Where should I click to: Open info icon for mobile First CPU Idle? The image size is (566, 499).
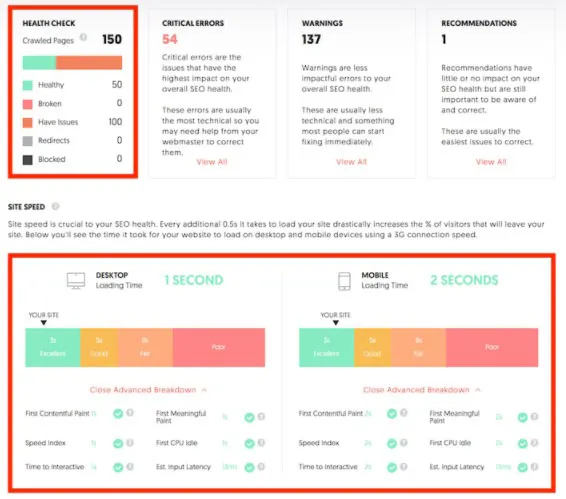click(535, 442)
